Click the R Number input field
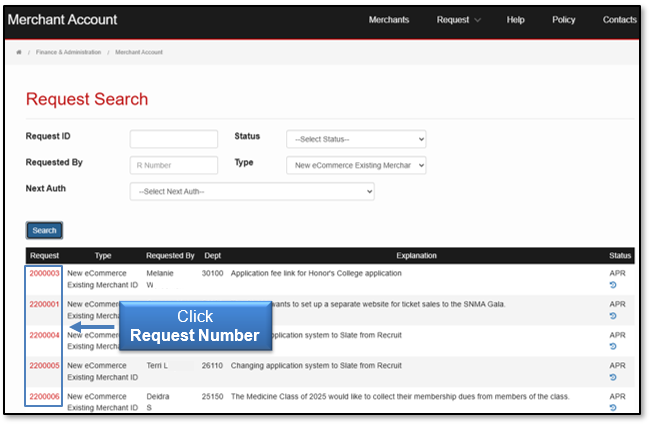This screenshot has height=424, width=651. 174,165
